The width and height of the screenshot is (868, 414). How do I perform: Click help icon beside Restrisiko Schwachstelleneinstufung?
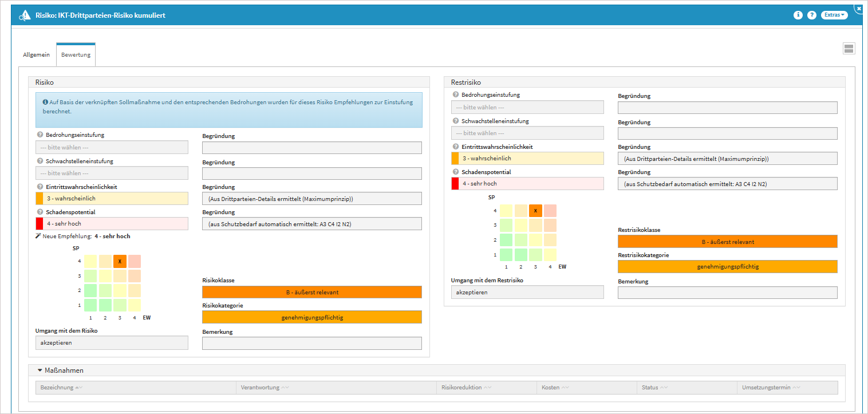tap(456, 121)
